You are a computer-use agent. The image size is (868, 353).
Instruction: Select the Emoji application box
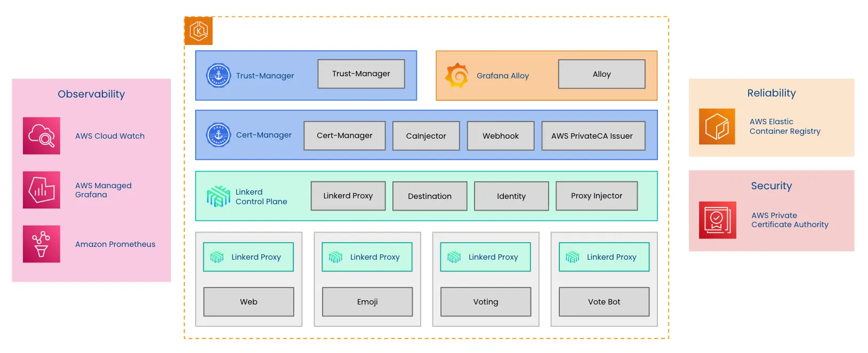pos(367,302)
